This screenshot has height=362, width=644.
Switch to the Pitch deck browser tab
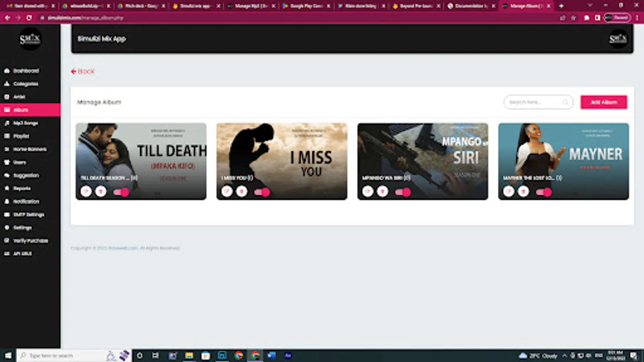tap(142, 6)
